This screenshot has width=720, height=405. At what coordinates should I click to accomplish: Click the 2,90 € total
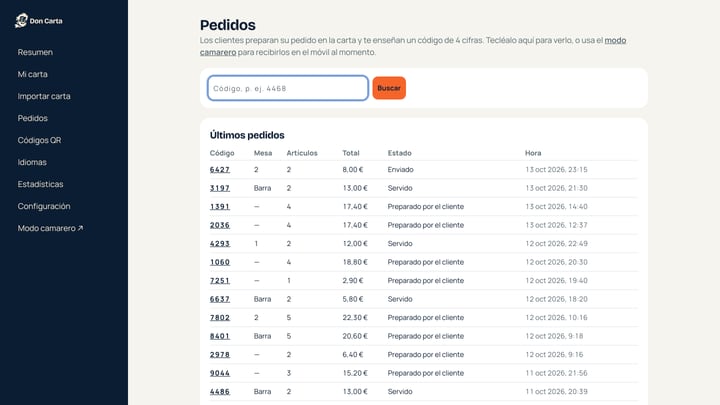pos(353,281)
